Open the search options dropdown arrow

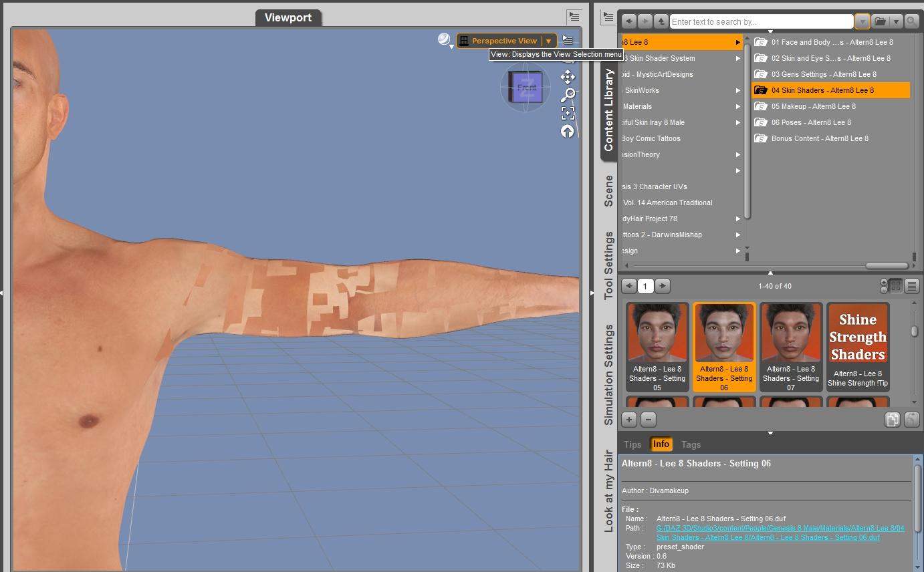pos(862,21)
